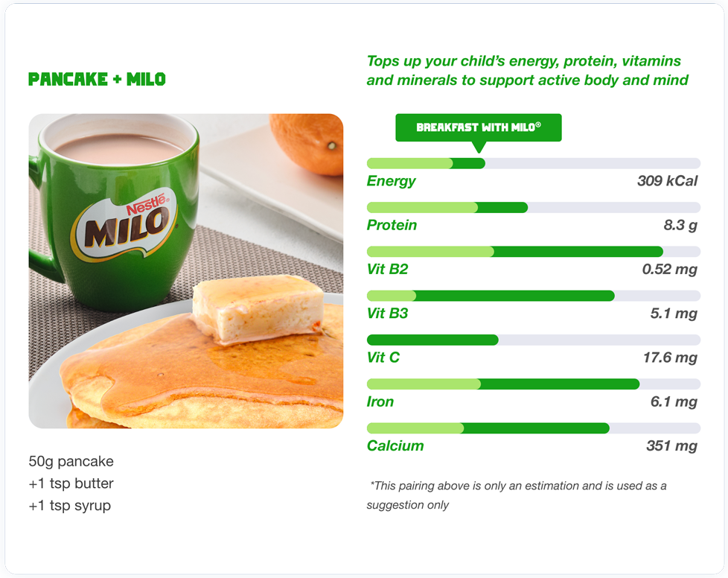728x578 pixels.
Task: Click the Breakfast with MILO badge
Action: coord(478,127)
